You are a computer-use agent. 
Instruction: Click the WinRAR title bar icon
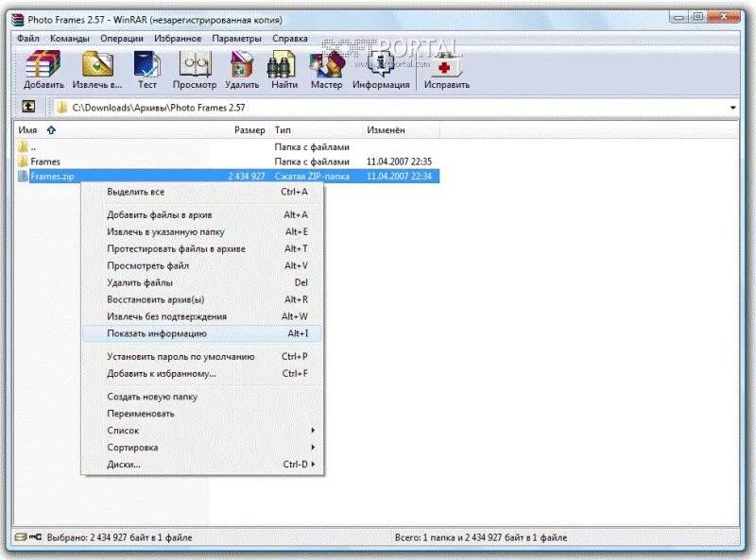[18, 20]
